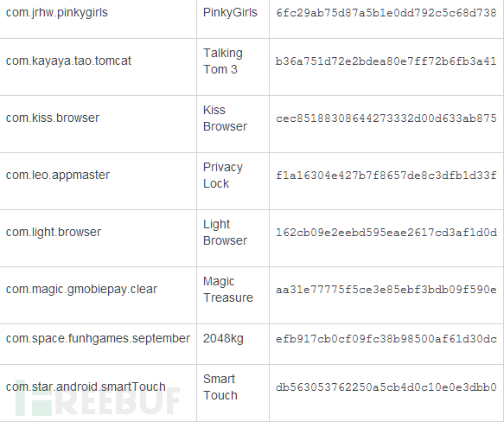Click the com.magic.gmobiepay.clear package name
Image resolution: width=504 pixels, height=422 pixels.
[x=81, y=289]
